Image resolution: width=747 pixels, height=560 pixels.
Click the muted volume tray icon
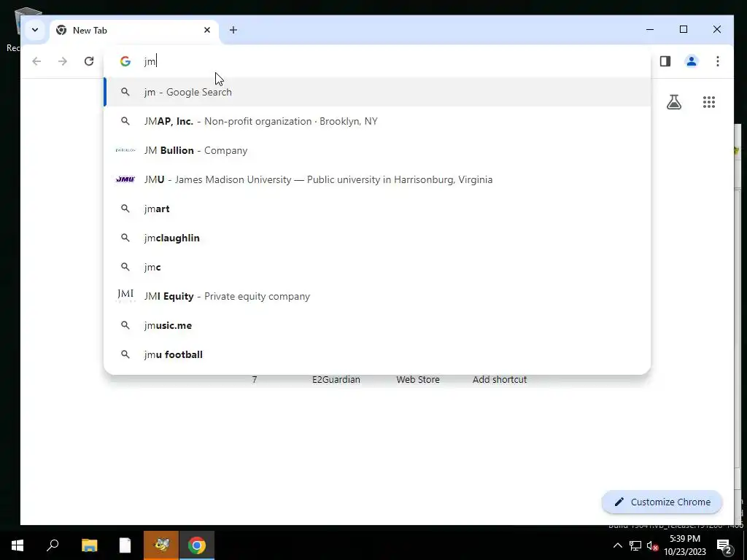click(x=652, y=545)
